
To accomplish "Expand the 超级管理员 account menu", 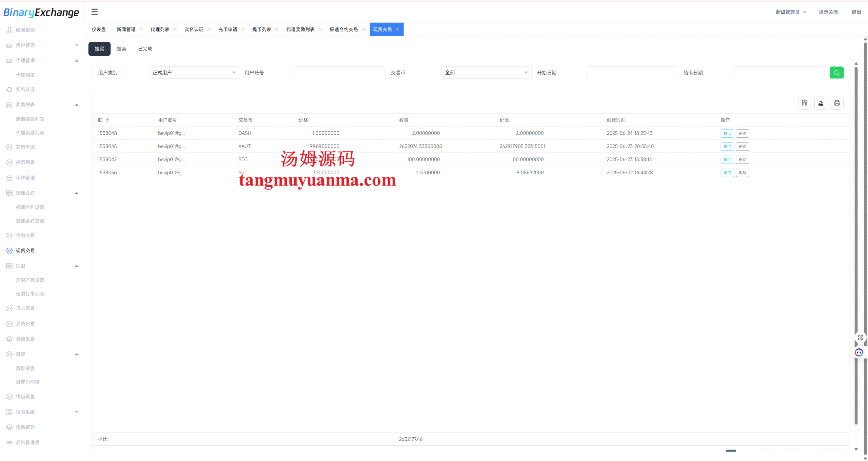I will tap(791, 12).
